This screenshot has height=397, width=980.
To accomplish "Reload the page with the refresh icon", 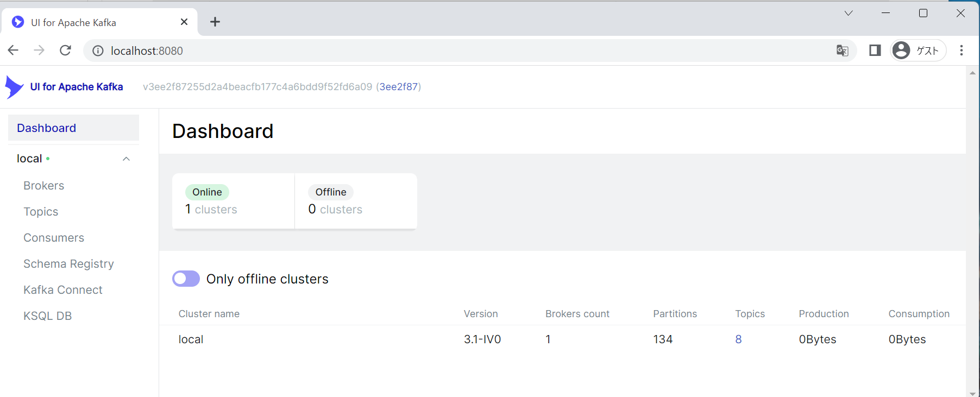I will coord(65,51).
